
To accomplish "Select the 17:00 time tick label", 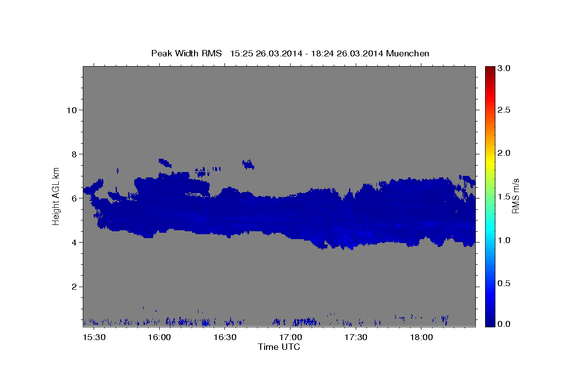I will click(x=290, y=337).
